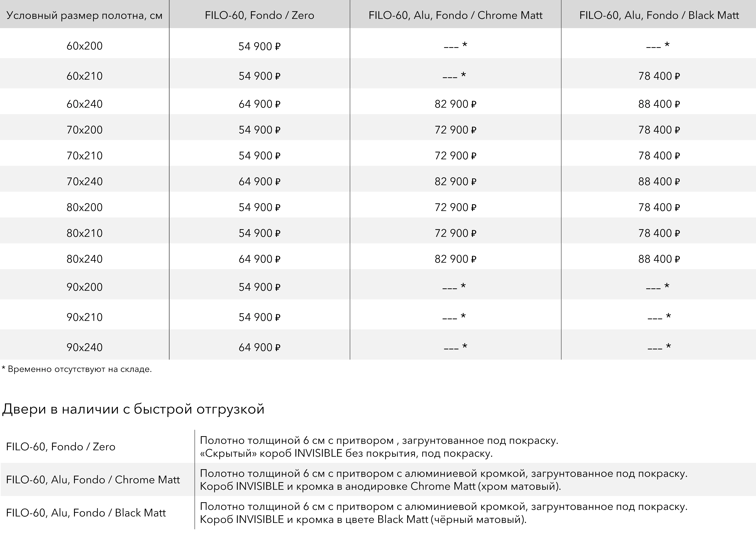Click the Chrome Matt description text
This screenshot has width=756, height=534.
(444, 480)
